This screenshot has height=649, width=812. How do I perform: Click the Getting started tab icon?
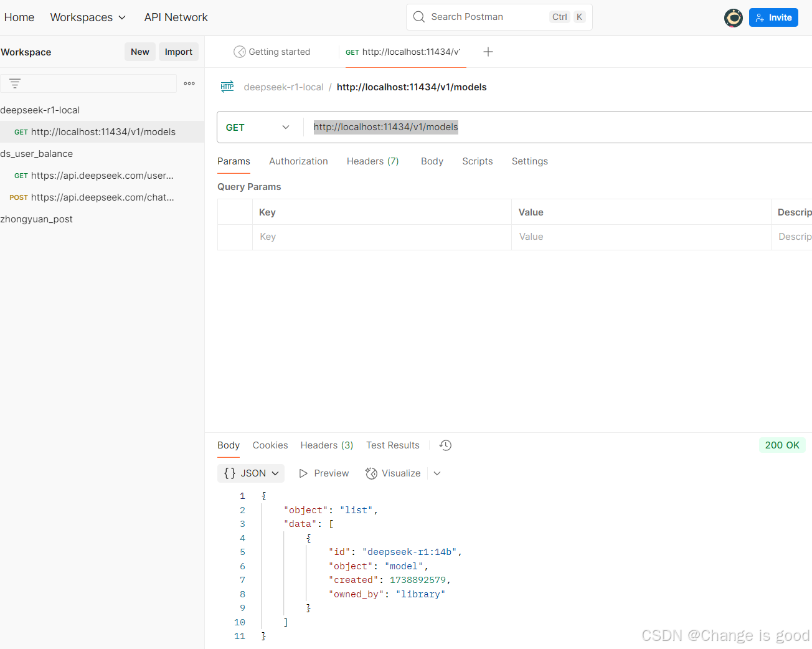point(239,52)
